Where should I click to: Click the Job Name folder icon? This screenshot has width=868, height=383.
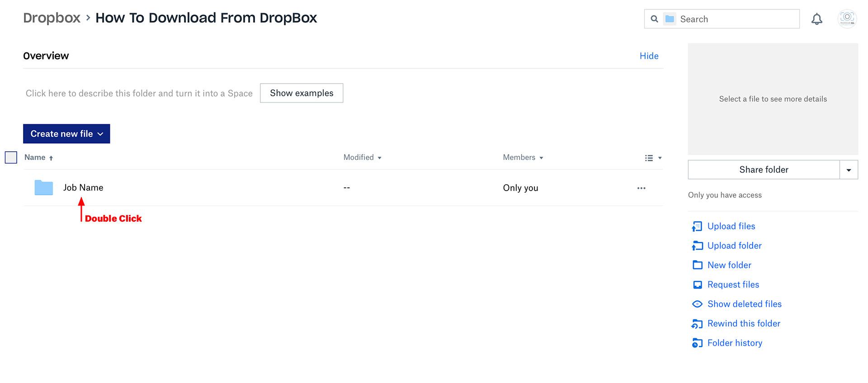click(x=44, y=187)
